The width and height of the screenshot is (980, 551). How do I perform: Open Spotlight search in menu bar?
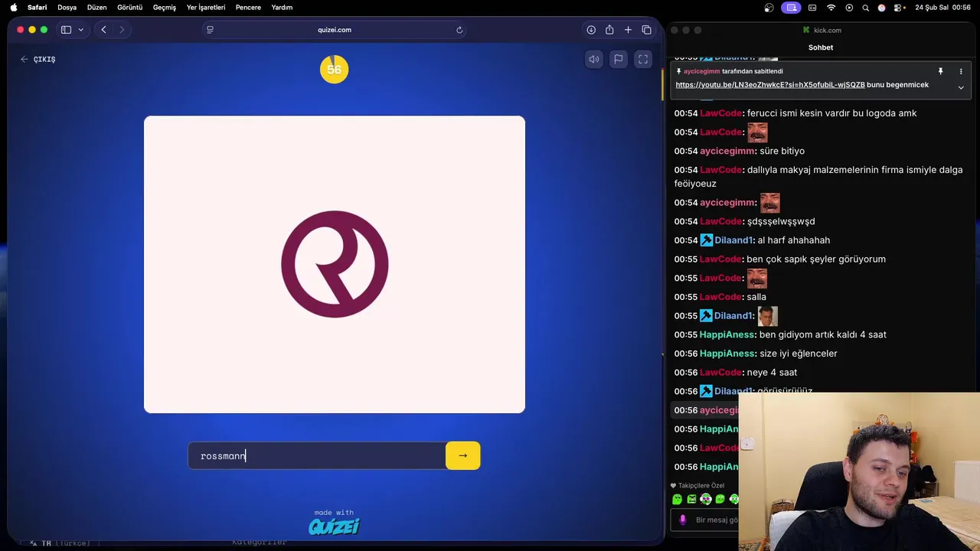865,7
